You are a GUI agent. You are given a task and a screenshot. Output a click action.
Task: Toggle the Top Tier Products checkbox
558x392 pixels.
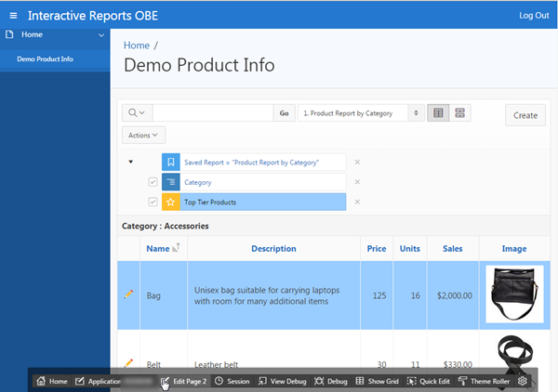(x=153, y=202)
